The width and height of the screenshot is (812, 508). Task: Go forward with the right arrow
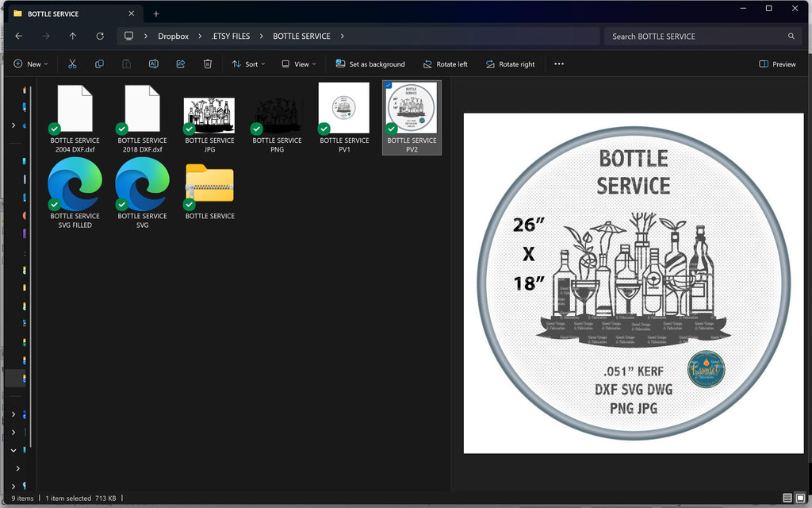[45, 36]
